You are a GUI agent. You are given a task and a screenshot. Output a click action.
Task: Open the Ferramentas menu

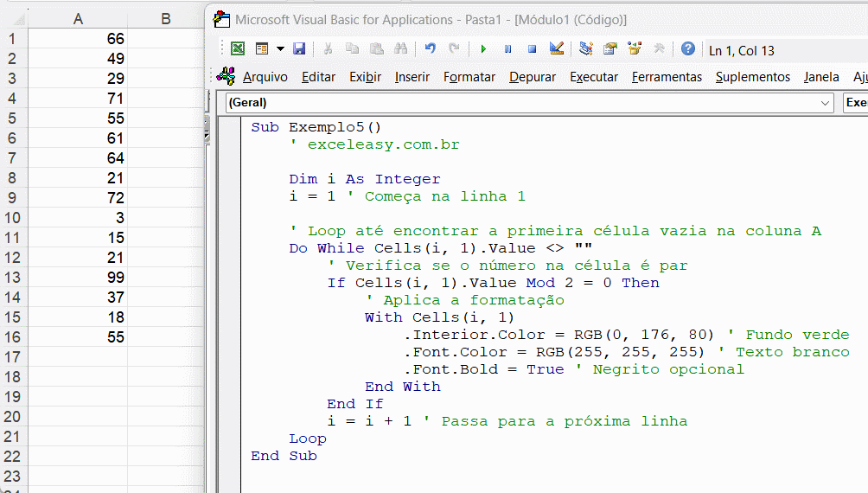667,77
